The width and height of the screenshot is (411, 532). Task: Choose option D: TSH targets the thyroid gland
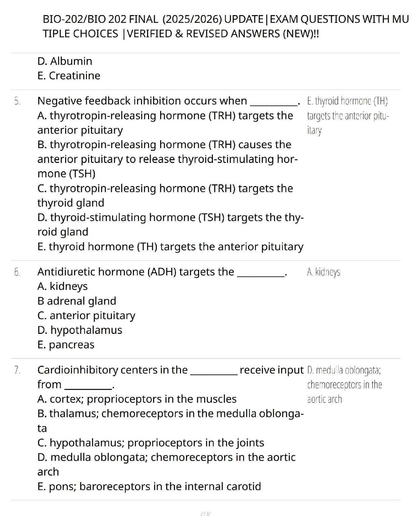coord(170,224)
